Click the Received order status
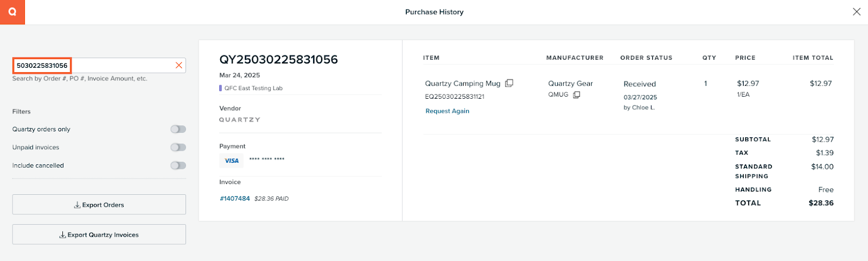Viewport: 868px width, 261px height. tap(640, 84)
